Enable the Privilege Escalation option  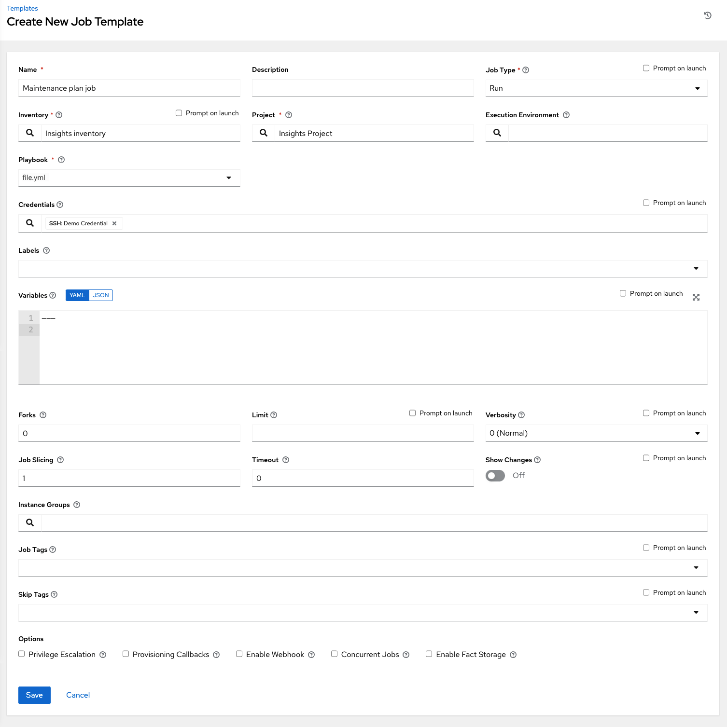(21, 654)
